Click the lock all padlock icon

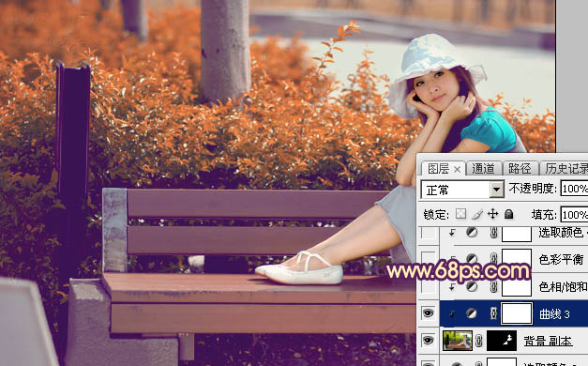[x=508, y=214]
